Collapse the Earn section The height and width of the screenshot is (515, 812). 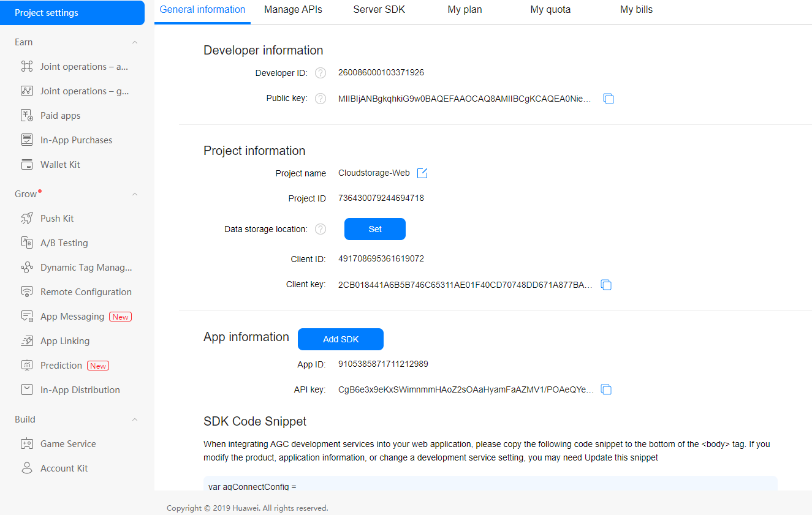134,42
